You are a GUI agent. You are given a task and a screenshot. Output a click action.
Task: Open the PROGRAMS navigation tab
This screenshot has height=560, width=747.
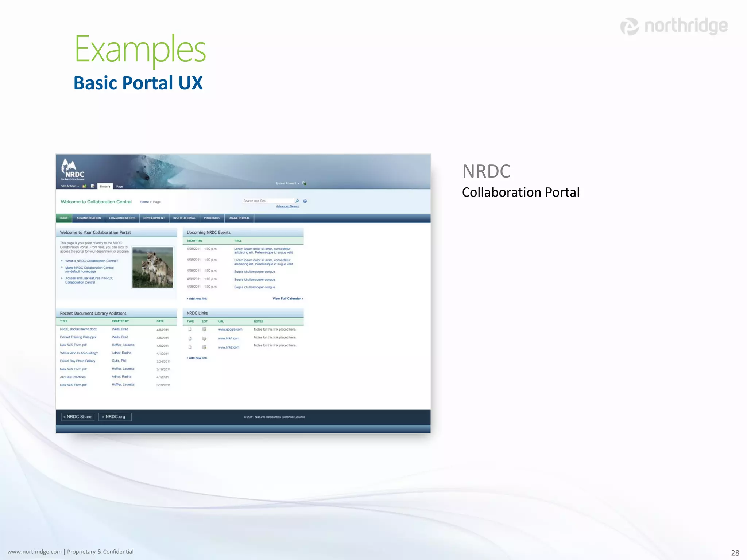coord(212,218)
